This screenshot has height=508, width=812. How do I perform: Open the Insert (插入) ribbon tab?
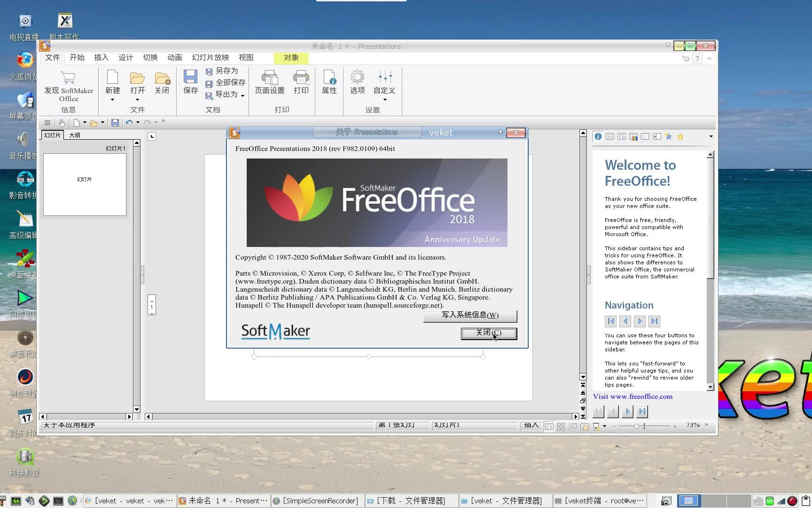(x=101, y=57)
